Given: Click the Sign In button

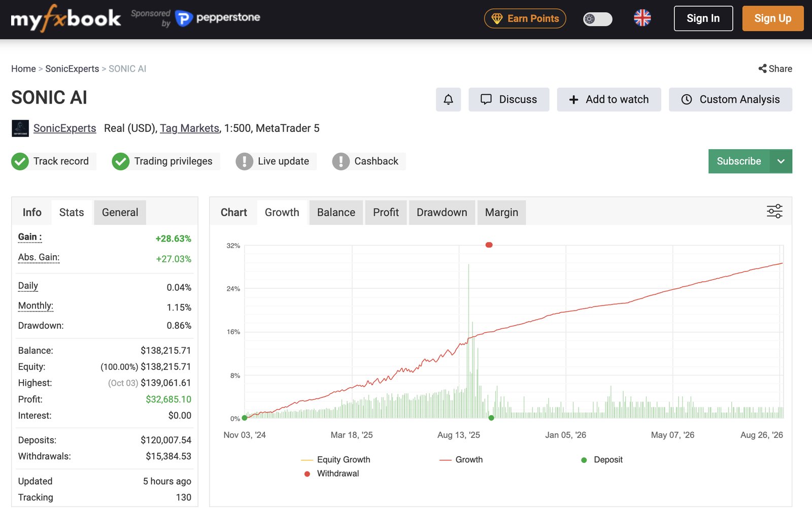Looking at the screenshot, I should point(703,18).
